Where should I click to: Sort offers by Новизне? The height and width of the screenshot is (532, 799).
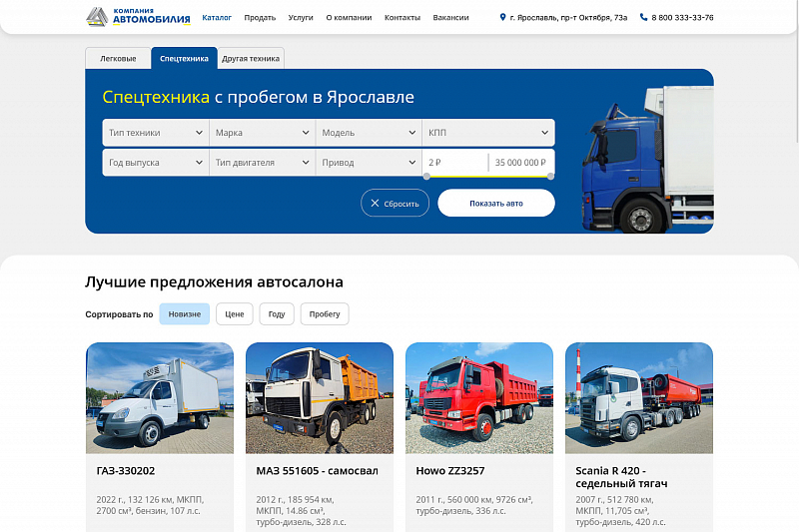[185, 314]
